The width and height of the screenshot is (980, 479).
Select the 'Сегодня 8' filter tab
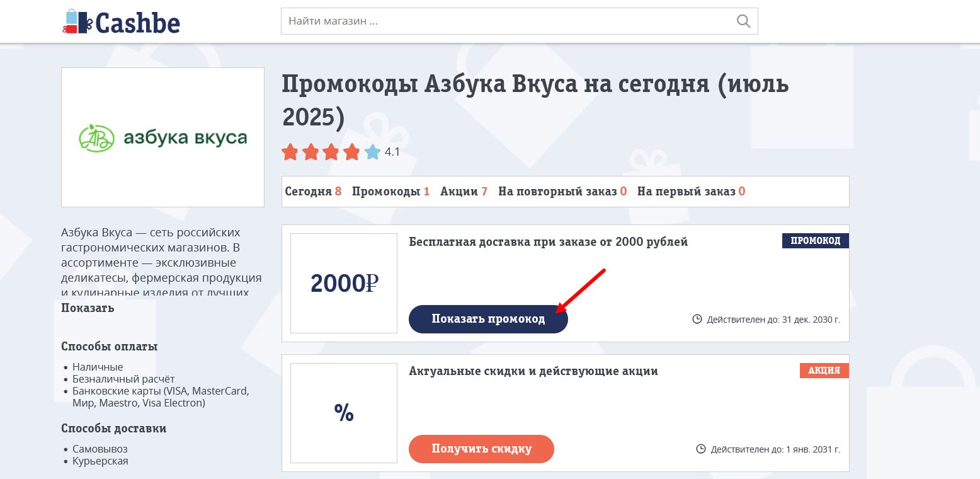click(313, 192)
